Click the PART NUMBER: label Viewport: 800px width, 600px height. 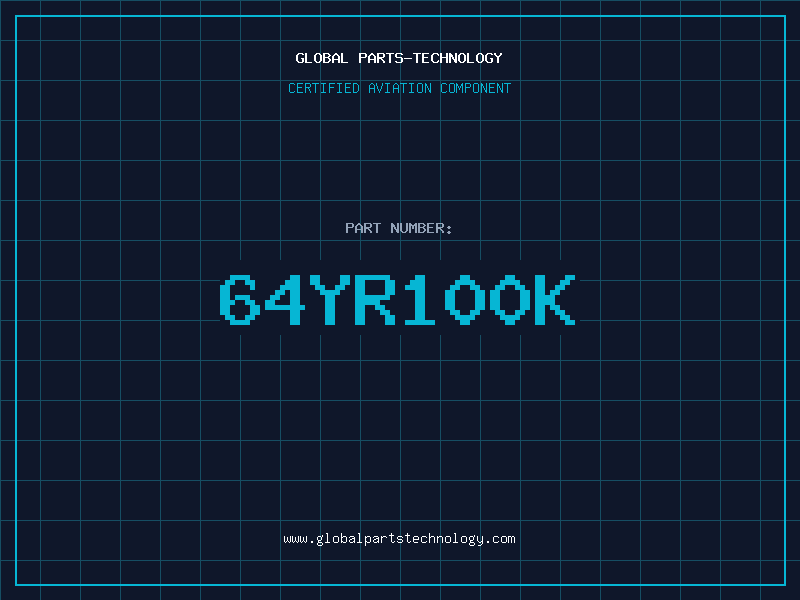[x=398, y=228]
